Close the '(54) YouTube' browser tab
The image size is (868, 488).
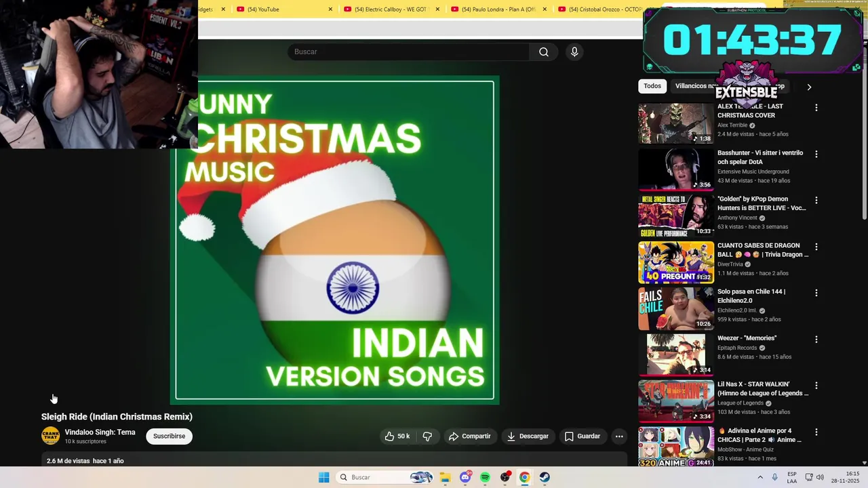tap(330, 9)
